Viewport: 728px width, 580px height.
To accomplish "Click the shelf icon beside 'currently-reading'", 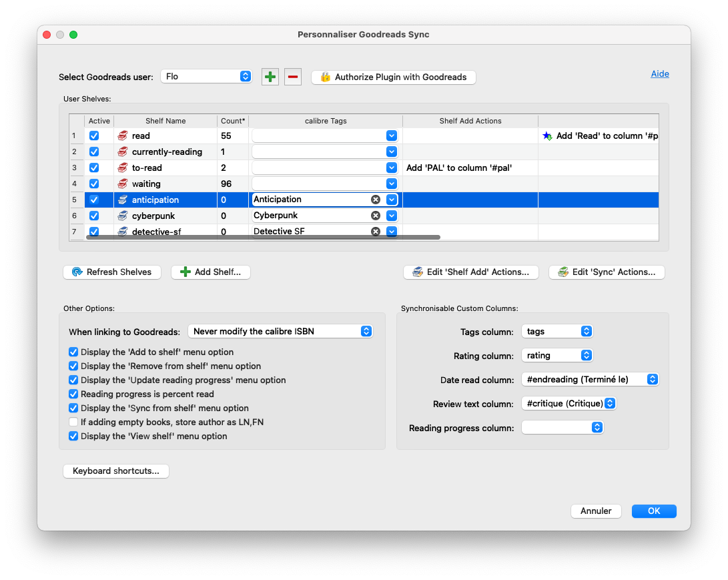I will point(123,152).
